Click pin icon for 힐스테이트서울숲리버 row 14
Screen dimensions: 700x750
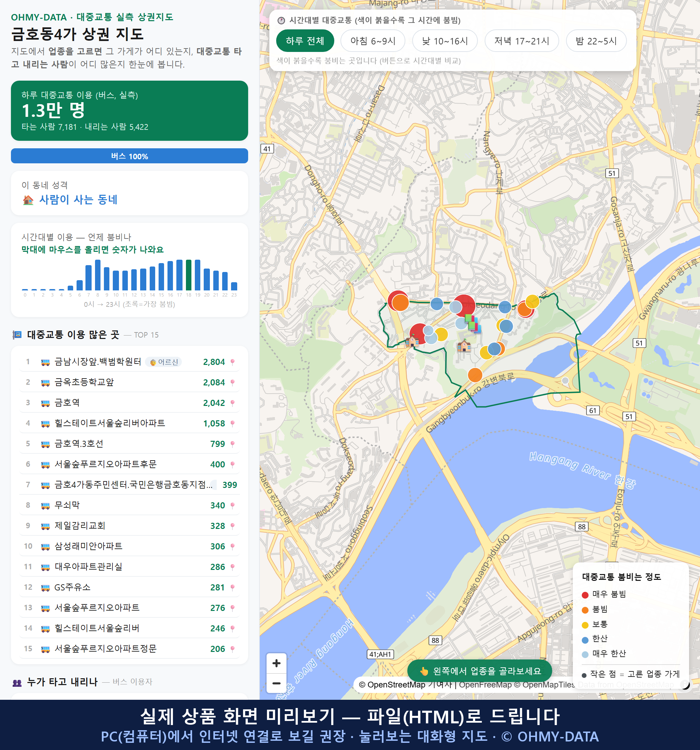(x=232, y=628)
